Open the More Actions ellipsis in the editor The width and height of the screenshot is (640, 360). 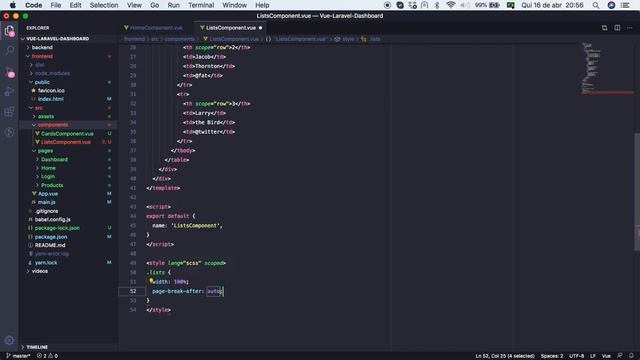(630, 28)
